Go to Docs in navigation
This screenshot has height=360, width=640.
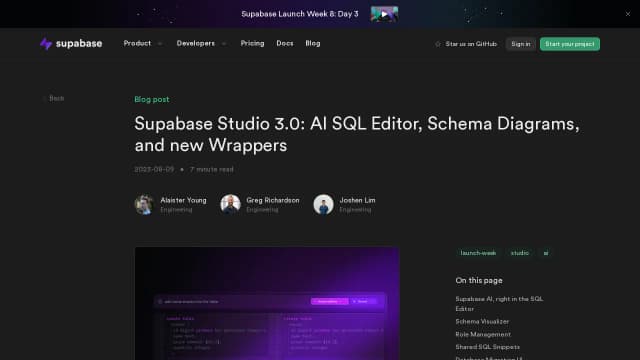(x=284, y=43)
